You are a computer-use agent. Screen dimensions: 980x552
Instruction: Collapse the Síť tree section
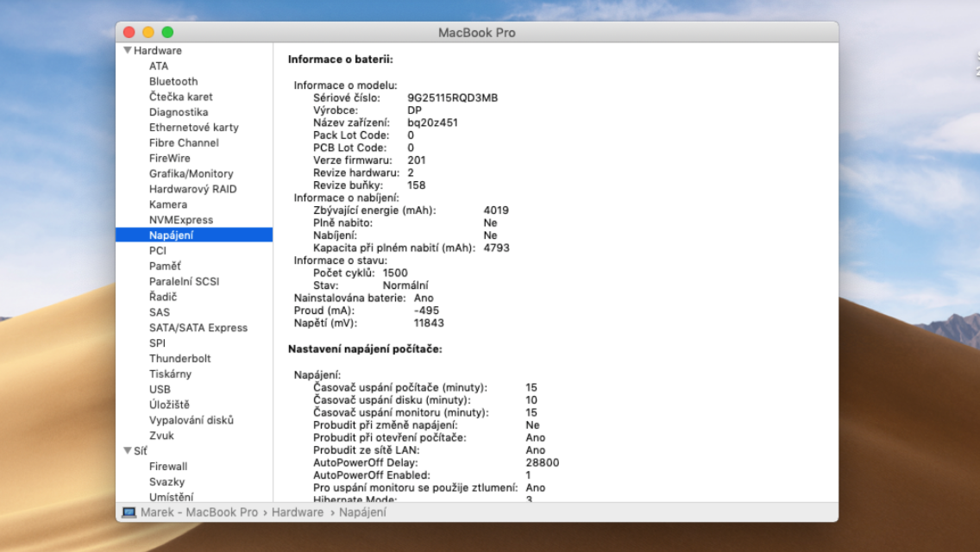coord(128,451)
